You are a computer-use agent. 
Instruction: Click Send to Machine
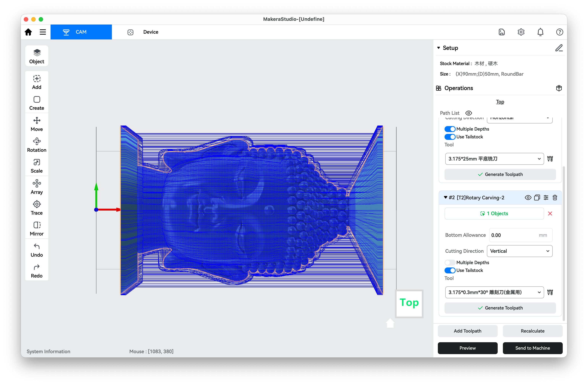(x=532, y=348)
